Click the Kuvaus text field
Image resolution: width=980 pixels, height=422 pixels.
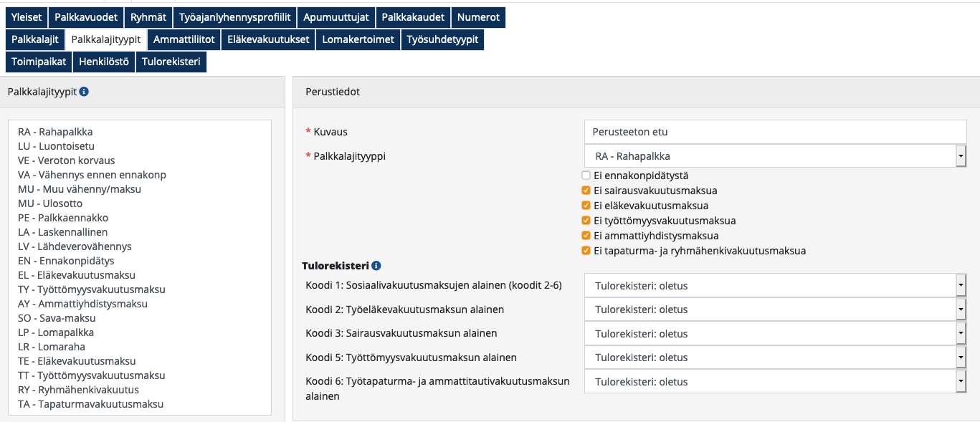[775, 132]
